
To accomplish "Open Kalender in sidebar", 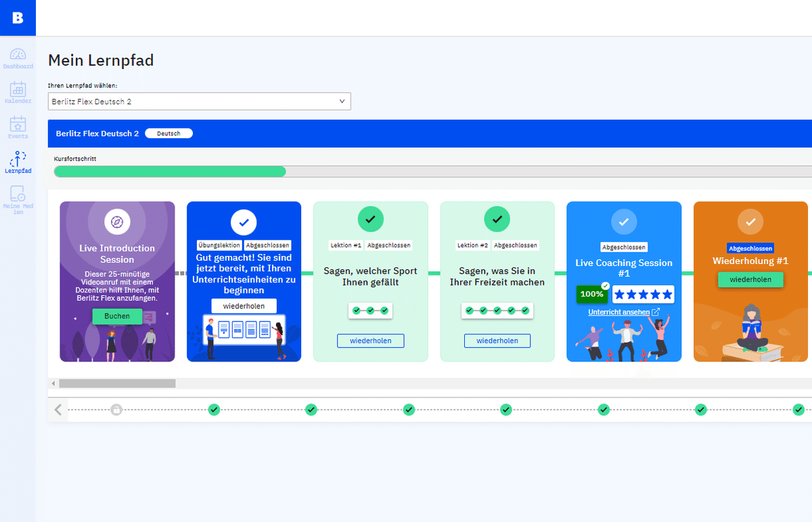I will pyautogui.click(x=18, y=93).
